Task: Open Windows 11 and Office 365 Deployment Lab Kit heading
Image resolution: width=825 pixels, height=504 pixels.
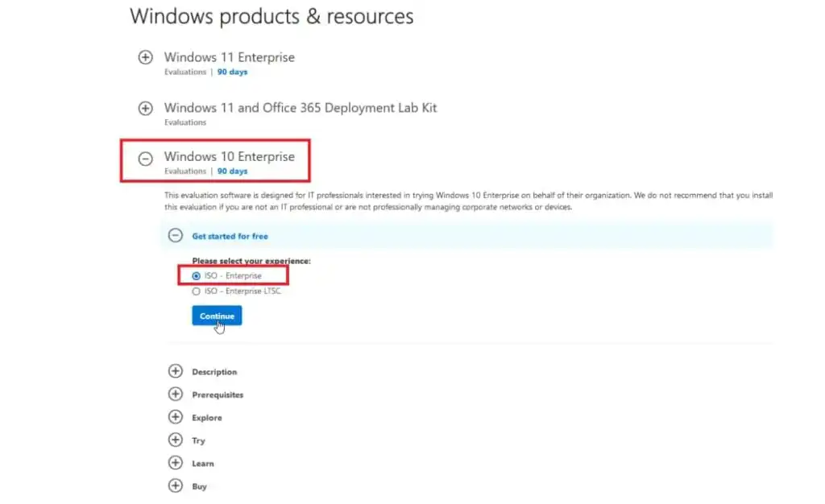Action: [301, 108]
